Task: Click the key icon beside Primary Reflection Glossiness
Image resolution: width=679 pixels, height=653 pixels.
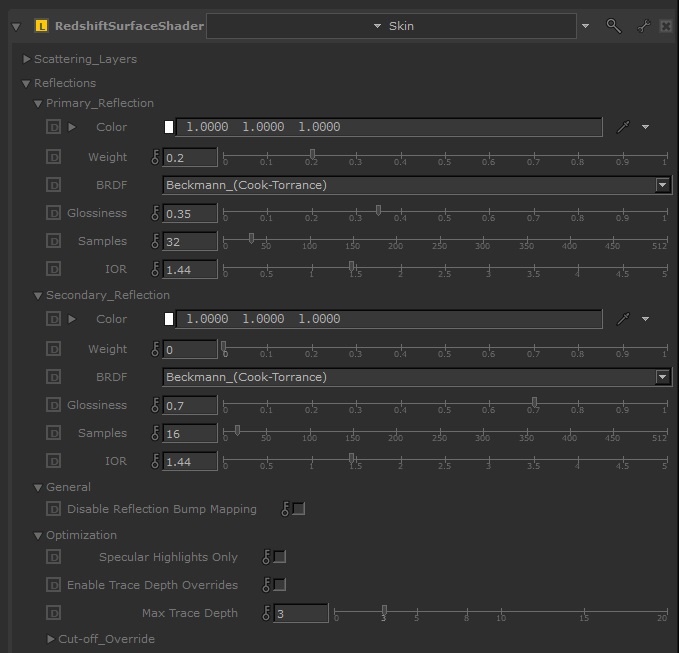Action: tap(155, 213)
